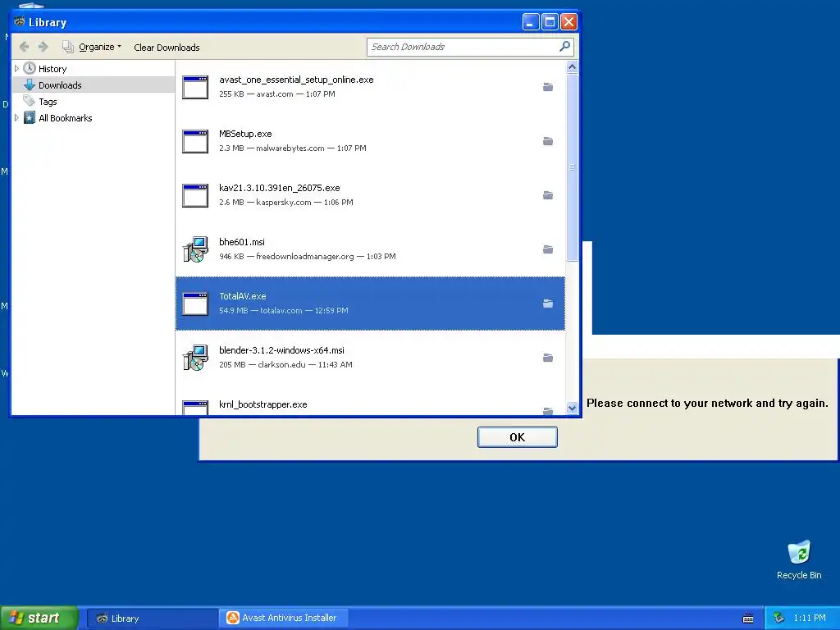Click the blender-3.1.2-windows-x64.msi installer icon

tap(195, 358)
